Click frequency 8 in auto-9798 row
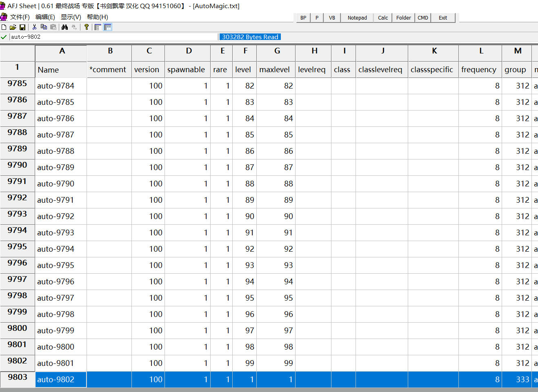Image resolution: width=538 pixels, height=392 pixels. 480,314
